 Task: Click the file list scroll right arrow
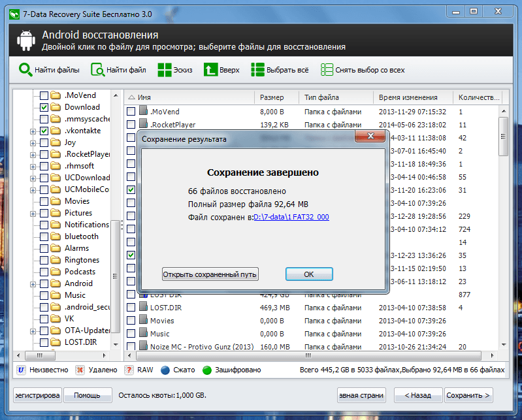tap(493, 355)
